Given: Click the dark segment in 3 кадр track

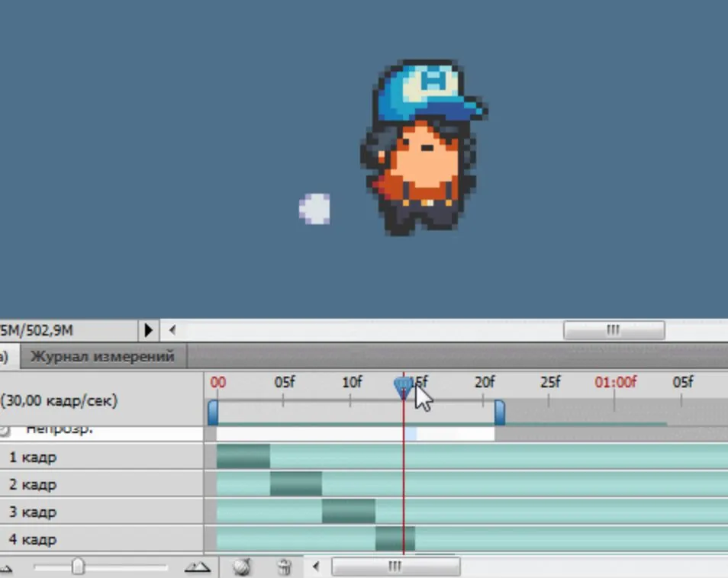Looking at the screenshot, I should (x=349, y=511).
